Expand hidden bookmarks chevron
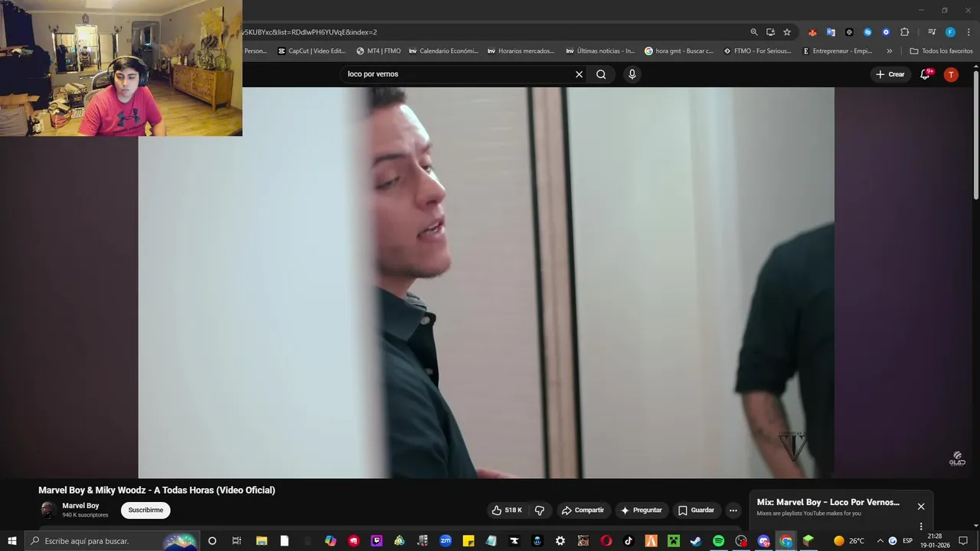 pos(889,51)
